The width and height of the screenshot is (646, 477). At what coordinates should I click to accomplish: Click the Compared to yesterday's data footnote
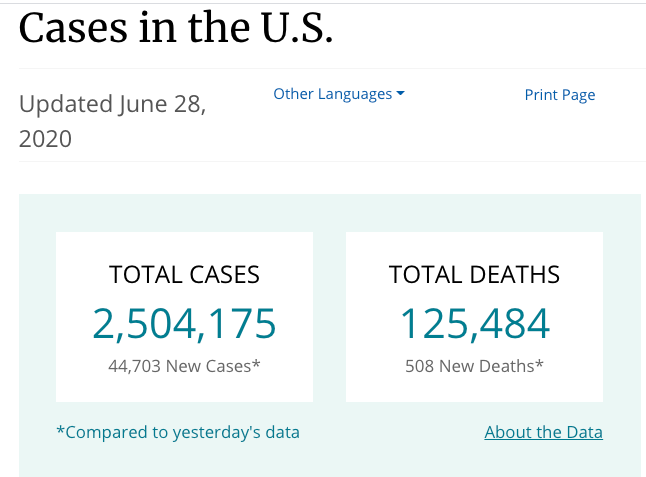tap(178, 432)
